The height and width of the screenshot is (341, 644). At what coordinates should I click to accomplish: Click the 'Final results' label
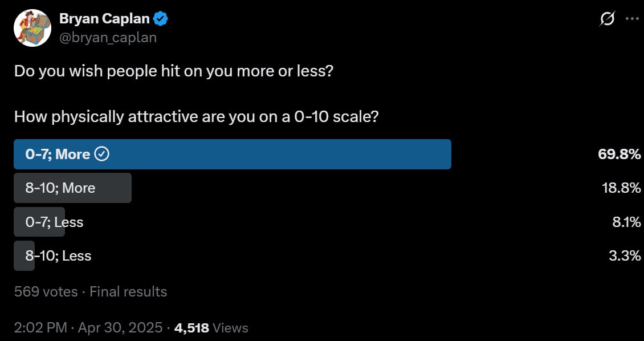point(128,292)
